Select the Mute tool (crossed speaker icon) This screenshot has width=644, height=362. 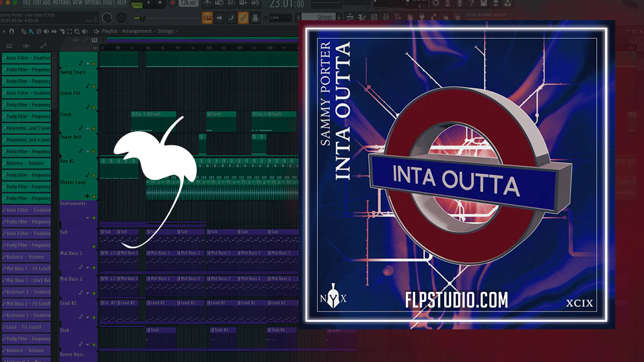[x=46, y=31]
